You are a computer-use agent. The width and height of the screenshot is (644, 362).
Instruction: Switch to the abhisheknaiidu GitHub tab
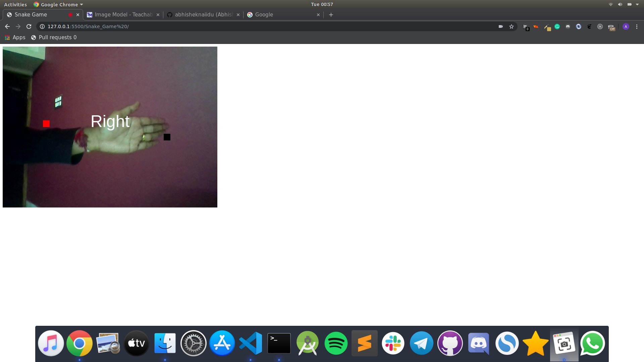(x=203, y=15)
